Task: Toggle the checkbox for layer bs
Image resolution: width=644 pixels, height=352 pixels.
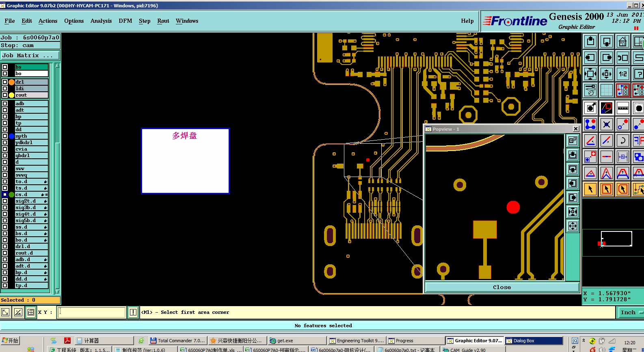Action: click(x=5, y=67)
